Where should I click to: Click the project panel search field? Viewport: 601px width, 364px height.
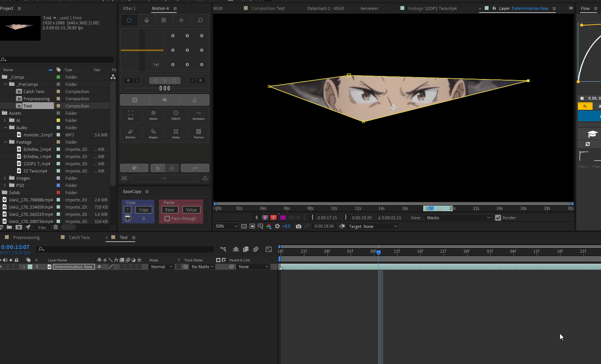pyautogui.click(x=57, y=60)
